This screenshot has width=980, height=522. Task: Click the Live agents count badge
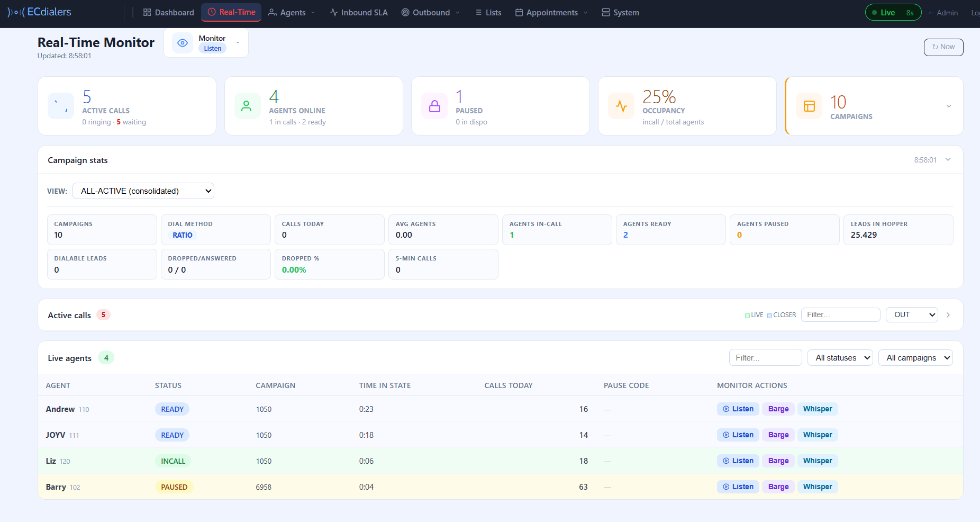[106, 358]
